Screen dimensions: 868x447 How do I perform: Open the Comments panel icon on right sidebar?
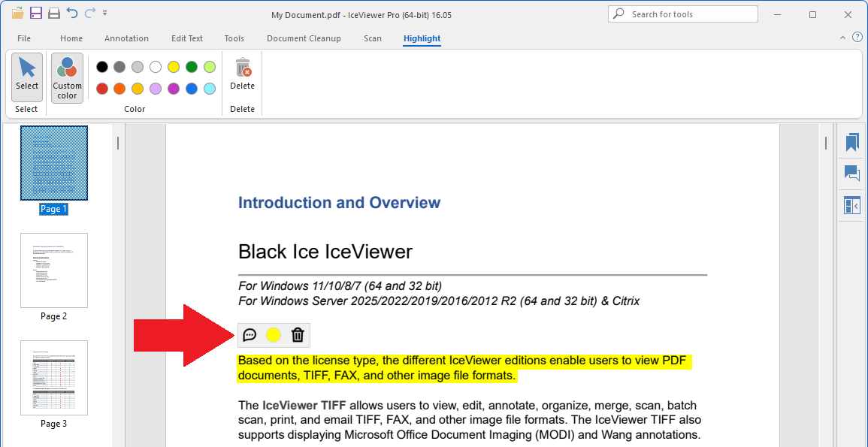(x=852, y=173)
